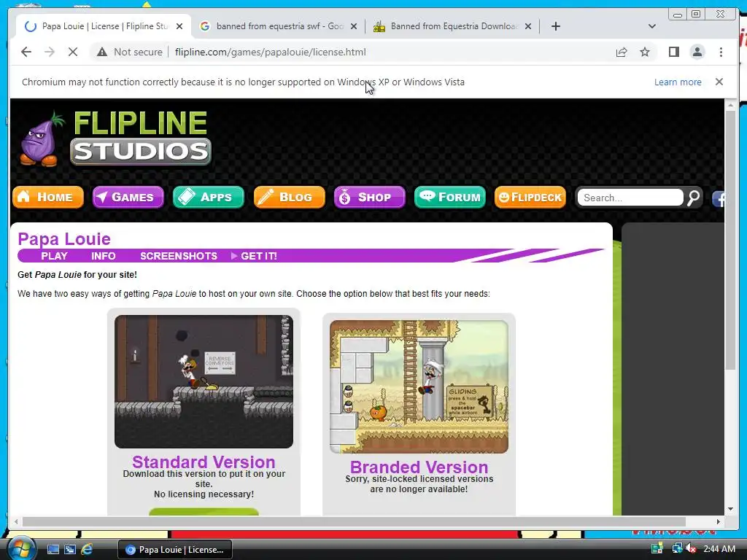This screenshot has height=560, width=747.
Task: Open the Flipdeck navigation button
Action: (530, 197)
